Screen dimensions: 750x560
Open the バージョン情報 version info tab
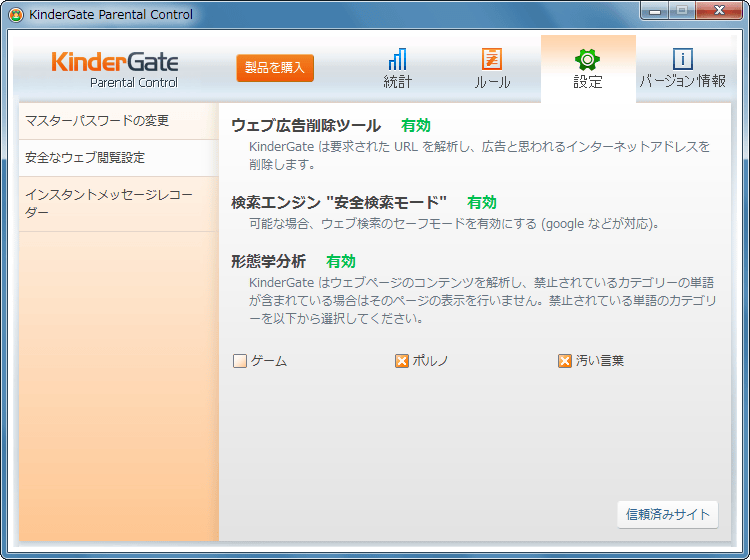pos(683,68)
